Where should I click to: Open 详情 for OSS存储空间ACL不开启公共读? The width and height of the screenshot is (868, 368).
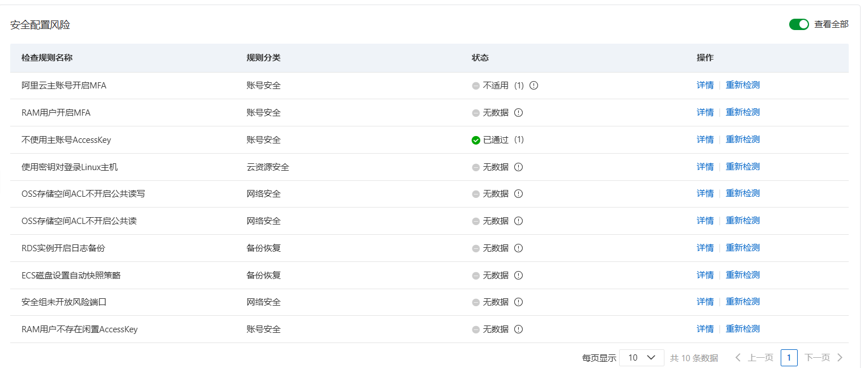coord(705,221)
